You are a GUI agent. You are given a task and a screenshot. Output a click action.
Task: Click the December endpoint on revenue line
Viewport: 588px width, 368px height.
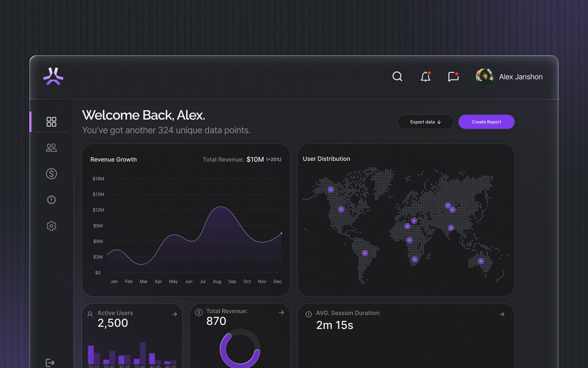281,233
